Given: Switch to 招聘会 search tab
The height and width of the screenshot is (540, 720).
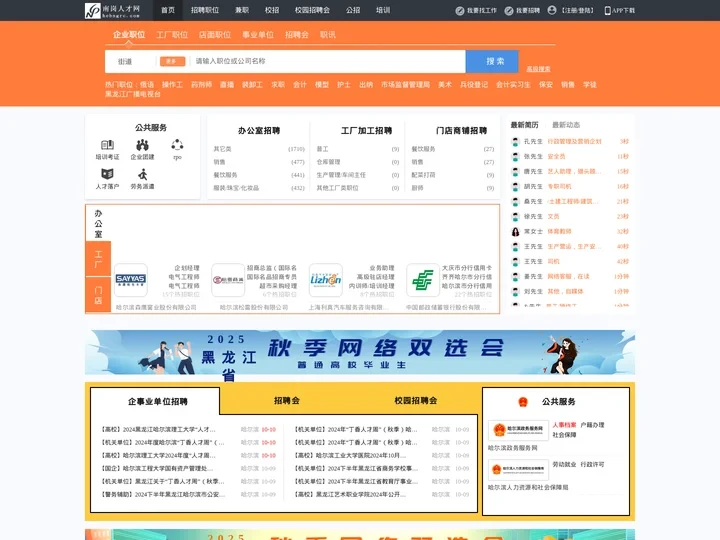Looking at the screenshot, I should (x=297, y=34).
